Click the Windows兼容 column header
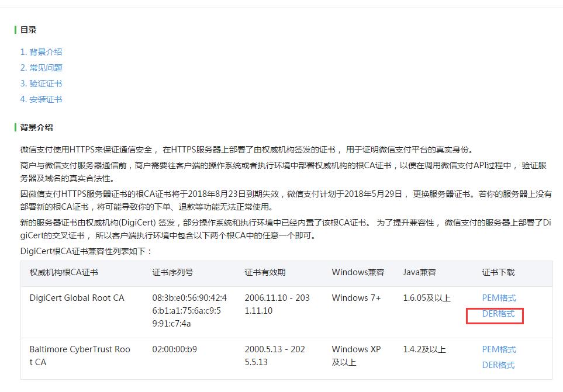563x392 pixels. (x=358, y=272)
